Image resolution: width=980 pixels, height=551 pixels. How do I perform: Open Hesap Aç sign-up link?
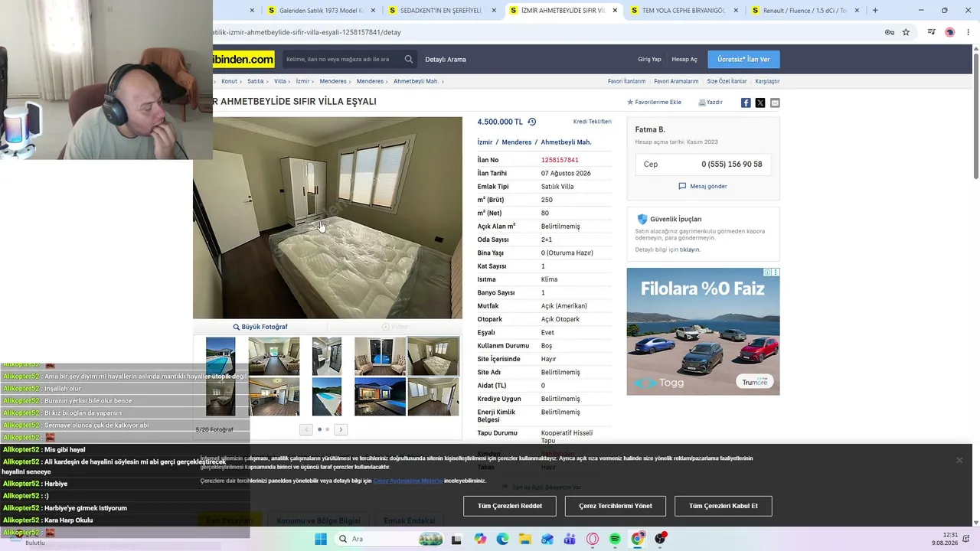click(x=684, y=59)
